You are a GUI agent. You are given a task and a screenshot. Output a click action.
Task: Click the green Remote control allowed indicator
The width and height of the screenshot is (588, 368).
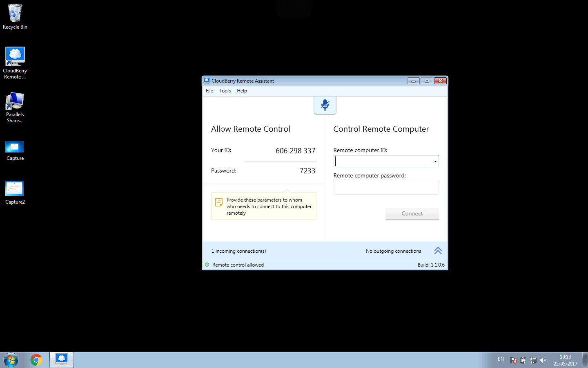click(207, 265)
